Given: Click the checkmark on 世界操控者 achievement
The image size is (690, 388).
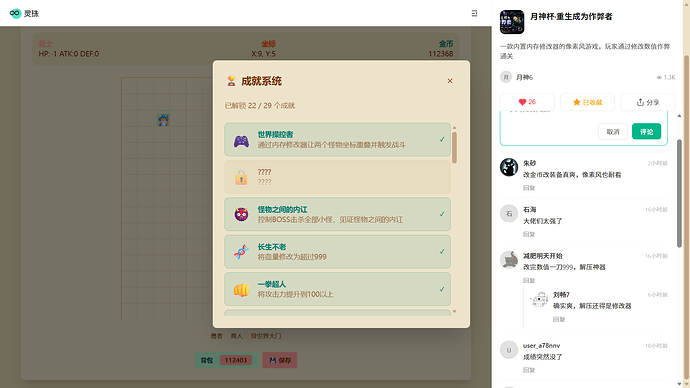Looking at the screenshot, I should click(x=442, y=139).
